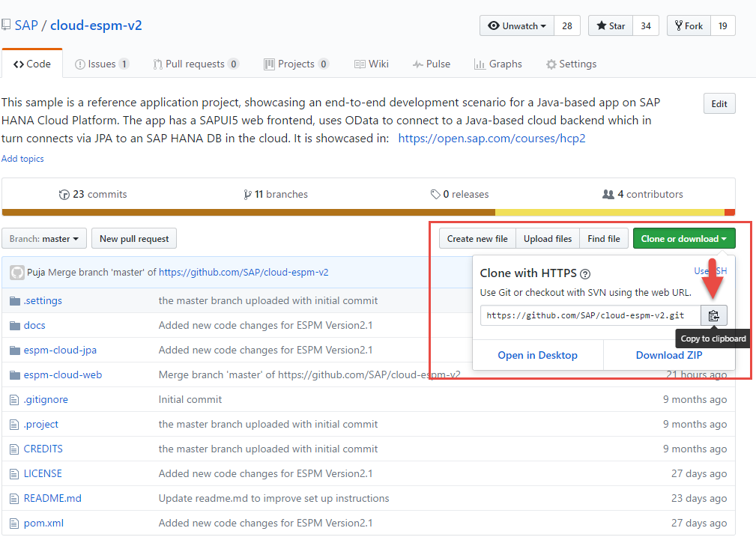Screen dimensions: 756x537
Task: Click the pulse icon on the Pulse tab
Action: 417,64
